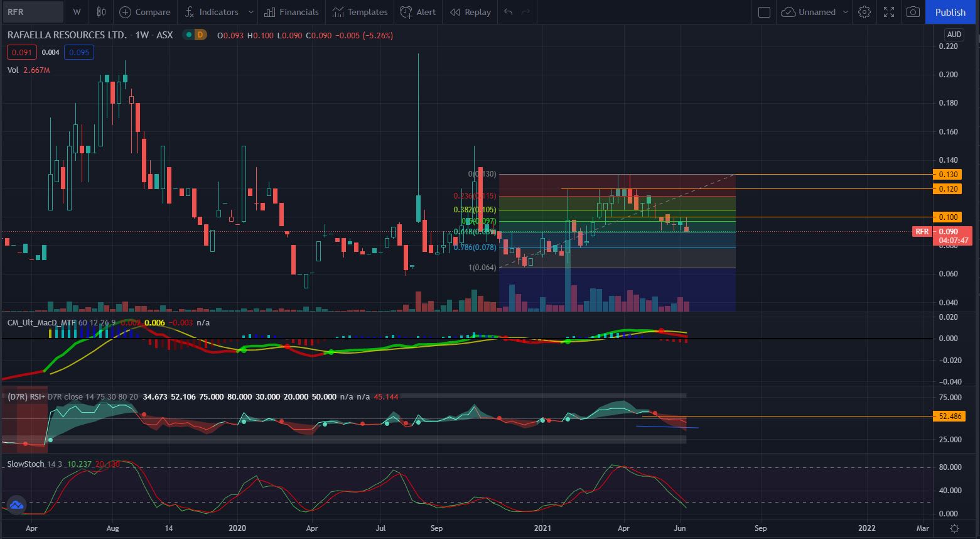980x539 pixels.
Task: Click the blue 0.095 buy price
Action: tap(79, 52)
